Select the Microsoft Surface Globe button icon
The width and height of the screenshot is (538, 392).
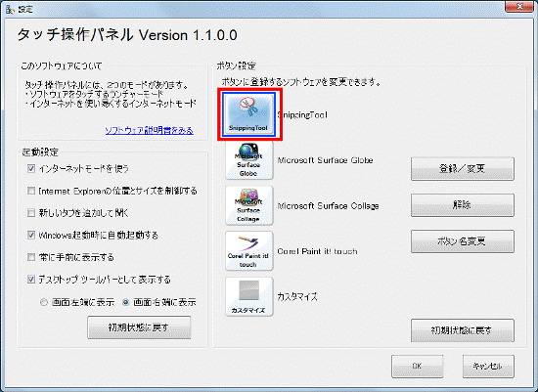click(x=248, y=160)
